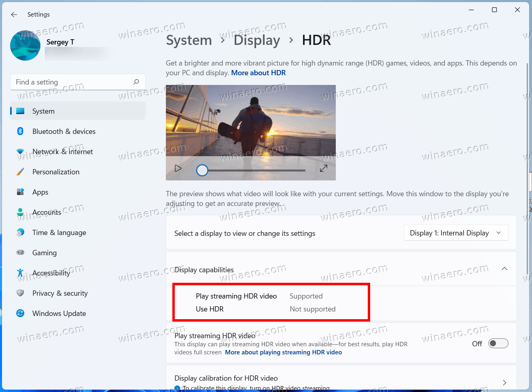Select the Apps section in sidebar
This screenshot has width=532, height=392.
point(20,192)
